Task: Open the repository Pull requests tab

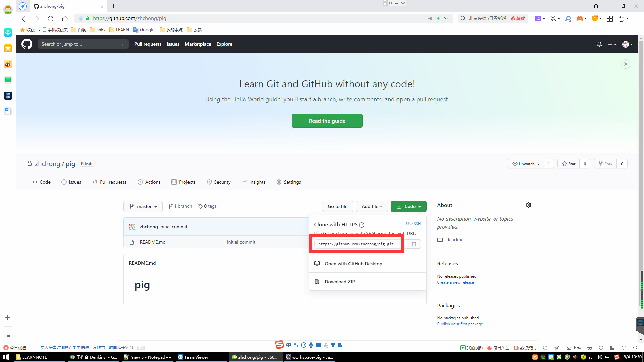Action: [x=109, y=182]
